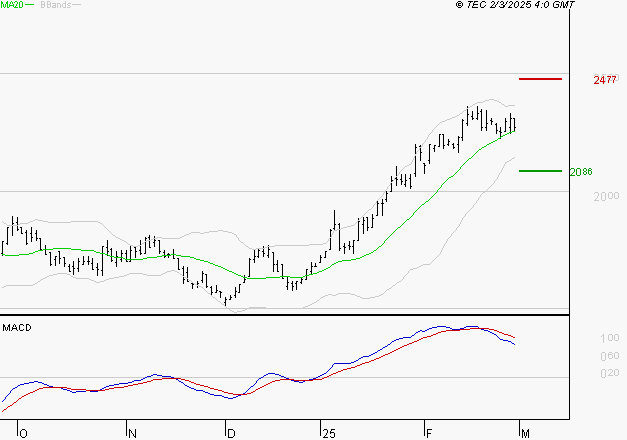Click the MA20 legend label
627x440 pixels.
coord(12,5)
